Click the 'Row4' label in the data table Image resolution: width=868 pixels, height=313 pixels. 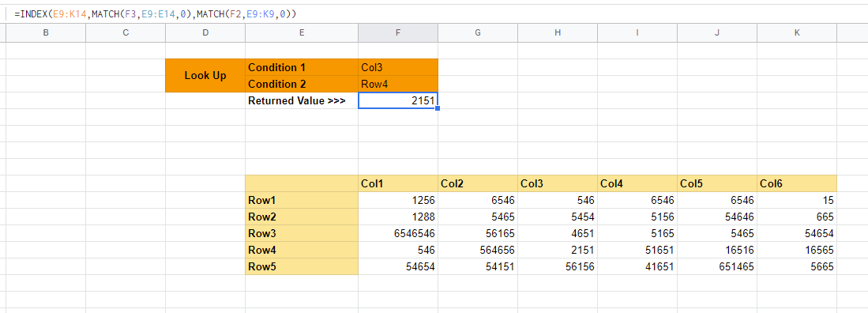(302, 250)
